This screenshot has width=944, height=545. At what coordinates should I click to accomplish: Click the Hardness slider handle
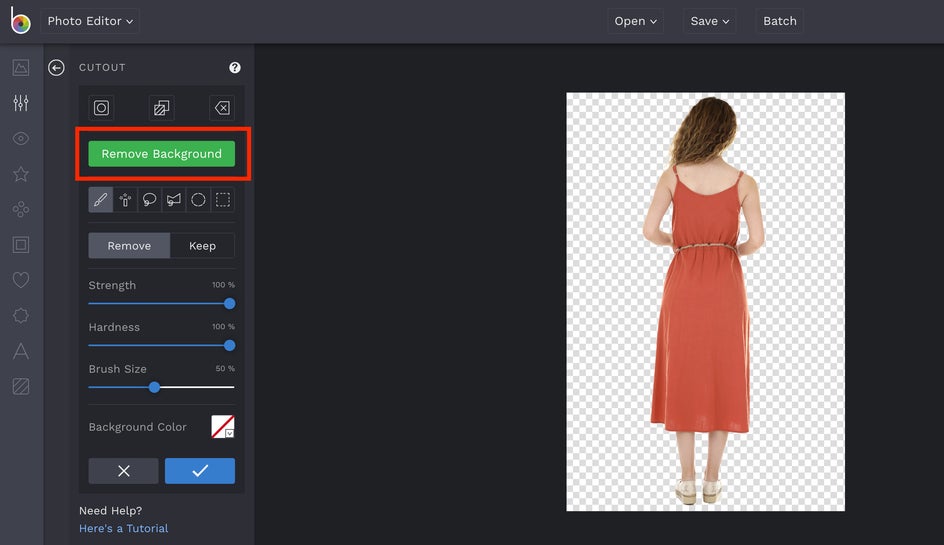point(229,346)
